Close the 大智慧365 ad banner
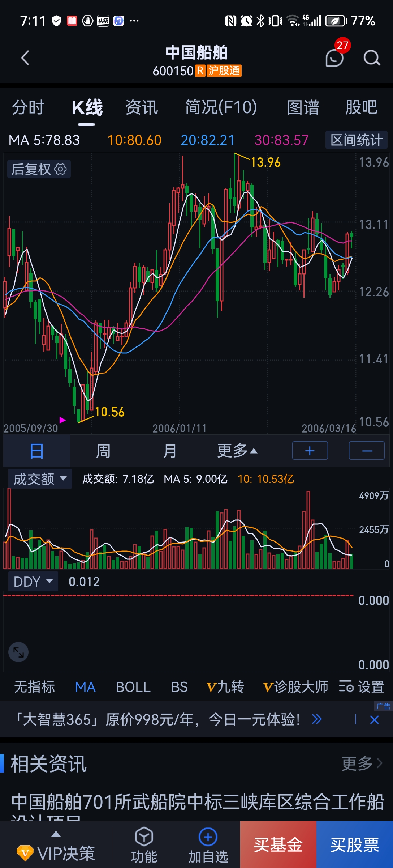 (375, 720)
